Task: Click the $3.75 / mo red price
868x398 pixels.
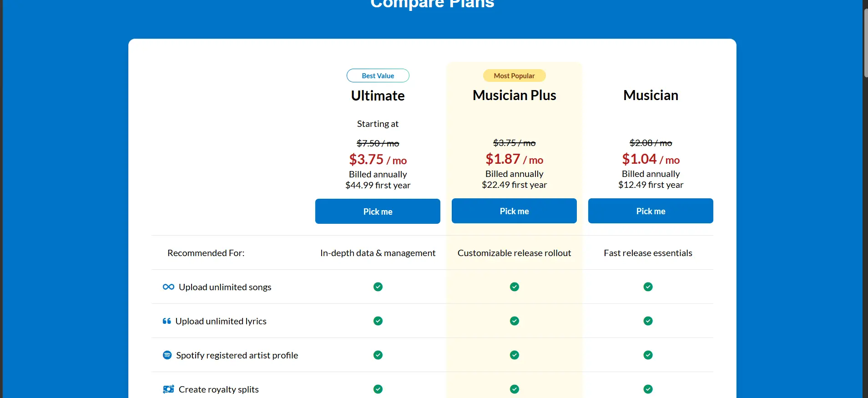Action: [378, 160]
